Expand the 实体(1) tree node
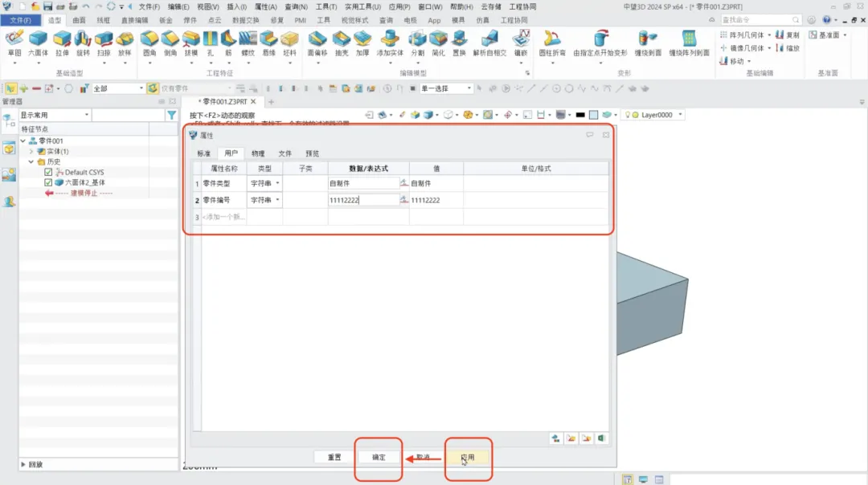The width and height of the screenshot is (868, 485). (x=31, y=151)
